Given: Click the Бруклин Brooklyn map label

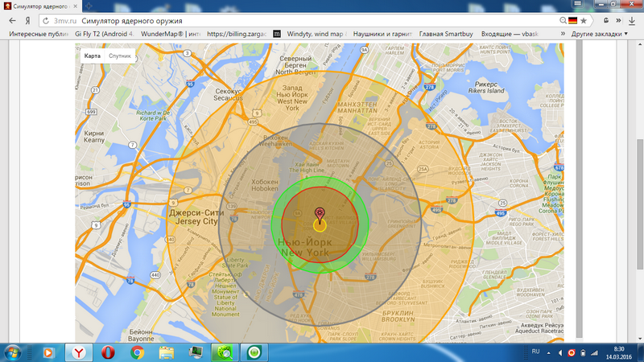Looking at the screenshot, I should 398,316.
